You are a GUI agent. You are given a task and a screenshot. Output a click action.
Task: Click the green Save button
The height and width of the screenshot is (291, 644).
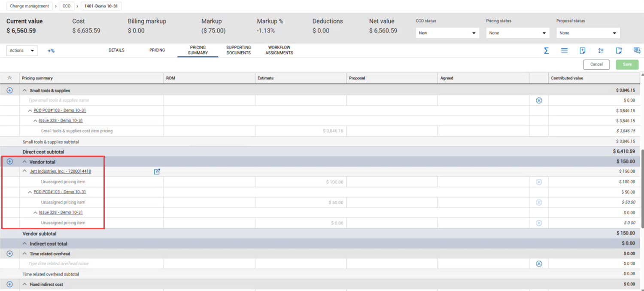(627, 64)
